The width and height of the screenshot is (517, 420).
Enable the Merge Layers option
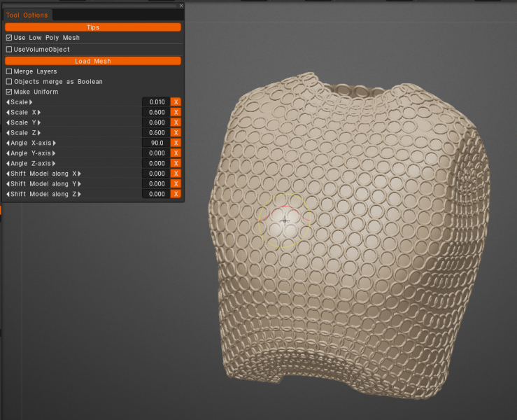coord(9,71)
